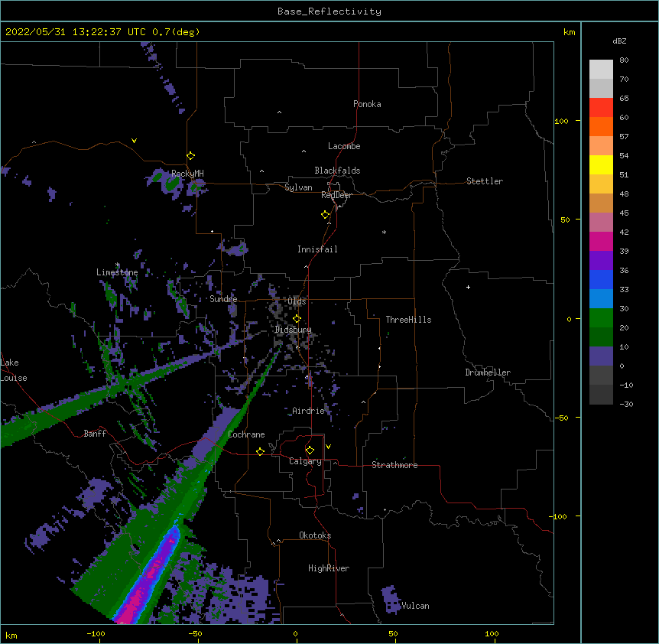Click the Stettler city label
Viewport: 659px width, 644px height.
(x=485, y=181)
